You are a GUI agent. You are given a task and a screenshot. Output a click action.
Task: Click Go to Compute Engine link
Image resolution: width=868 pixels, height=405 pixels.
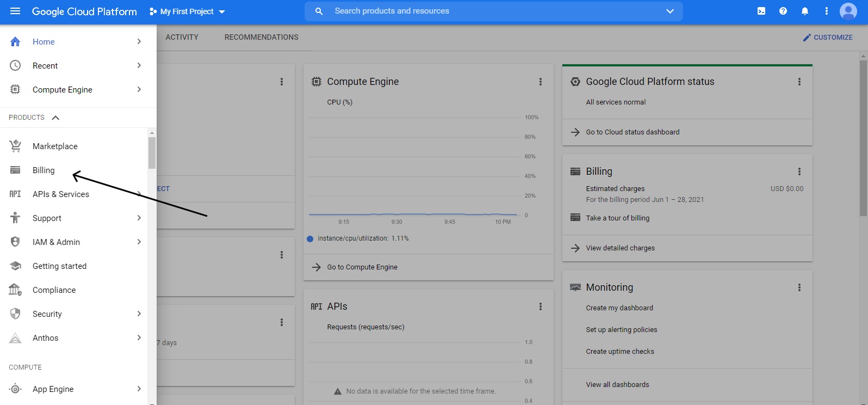[x=362, y=267]
